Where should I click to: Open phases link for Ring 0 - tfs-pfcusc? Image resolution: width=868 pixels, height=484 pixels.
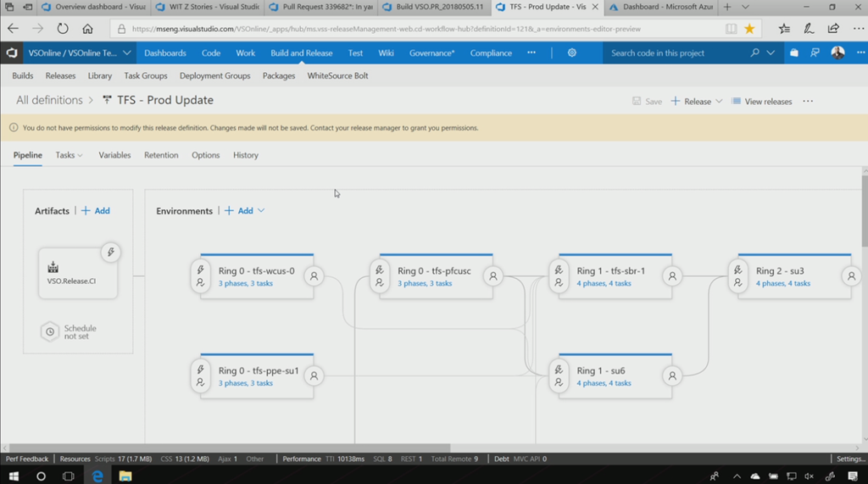425,283
